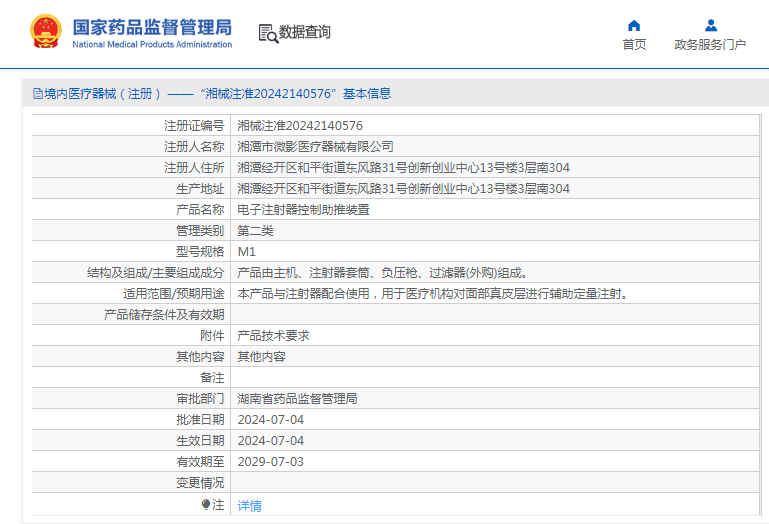Click National Medical Products Administration subtitle
Screen dimensions: 769x524
[x=152, y=44]
